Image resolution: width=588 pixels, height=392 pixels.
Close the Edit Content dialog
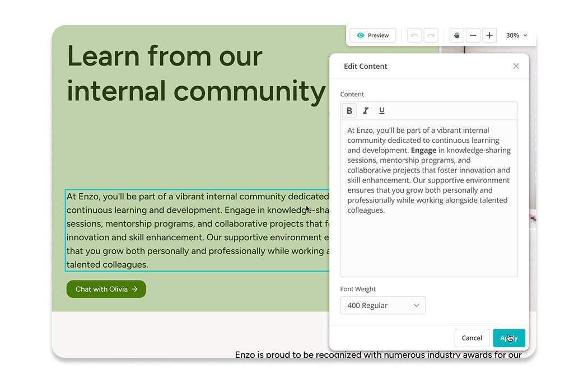[x=516, y=66]
